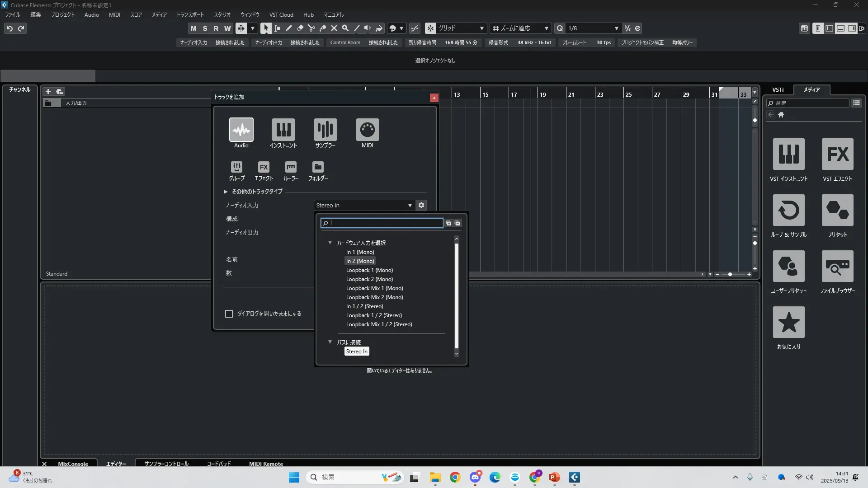Choose the MIDI track type icon
The image size is (868, 488).
pos(367,130)
